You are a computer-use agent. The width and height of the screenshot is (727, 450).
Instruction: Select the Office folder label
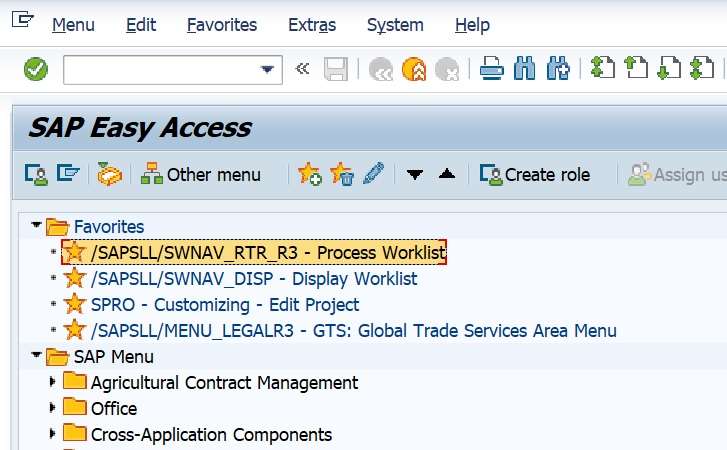tap(114, 409)
